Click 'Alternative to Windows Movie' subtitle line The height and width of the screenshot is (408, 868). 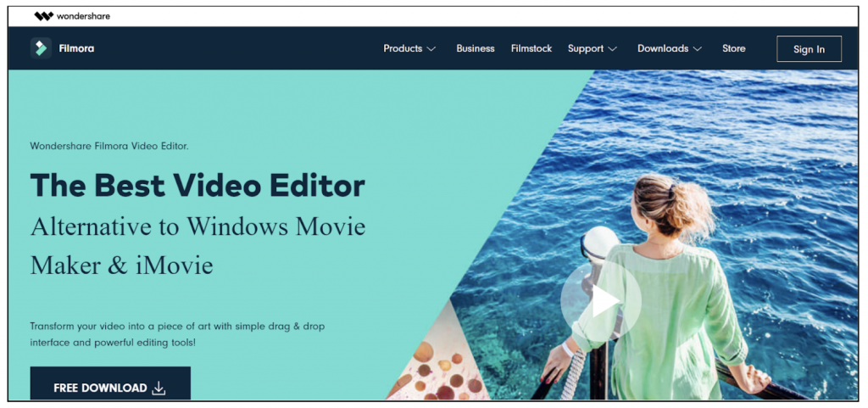[x=198, y=226]
